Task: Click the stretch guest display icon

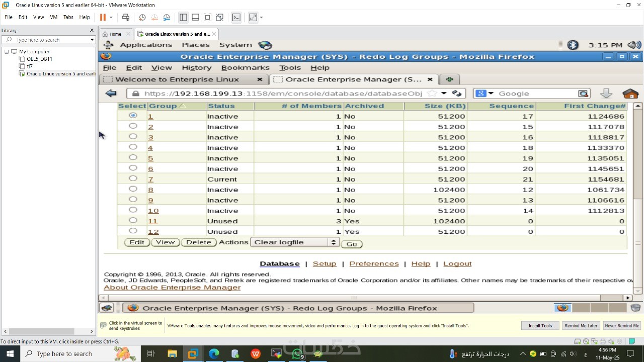Action: tap(253, 17)
